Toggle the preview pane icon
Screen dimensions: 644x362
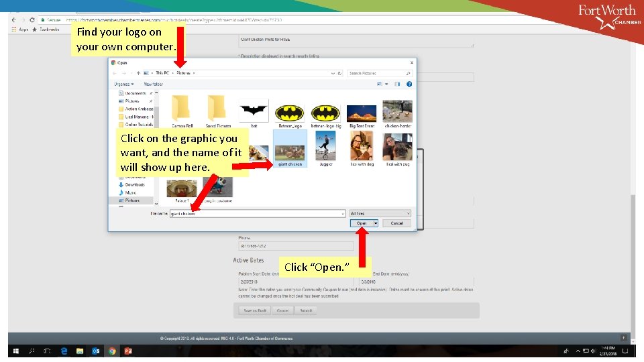[397, 84]
